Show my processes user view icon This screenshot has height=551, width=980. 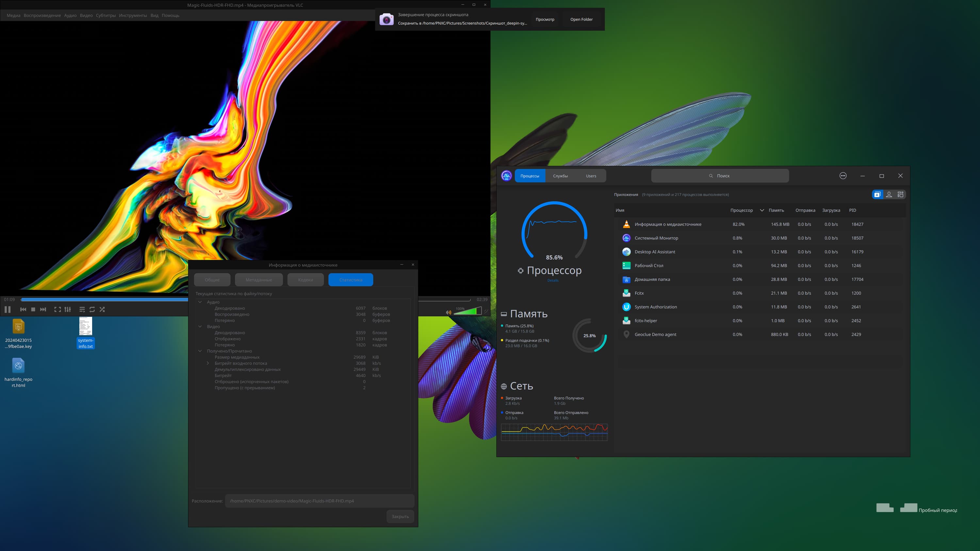pos(889,194)
